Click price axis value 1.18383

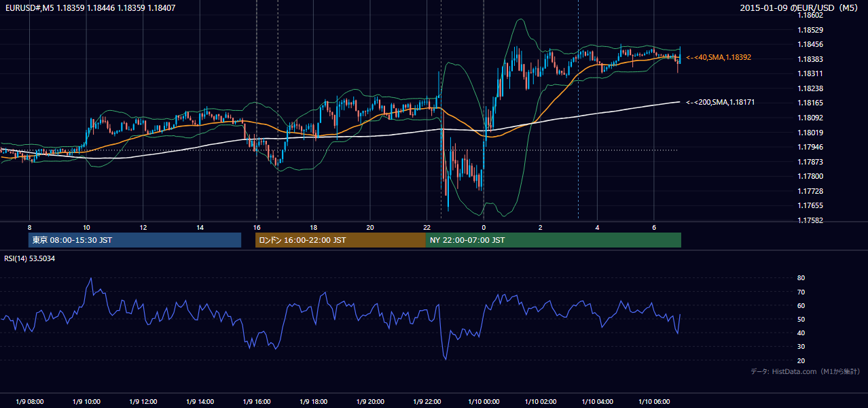pyautogui.click(x=811, y=59)
